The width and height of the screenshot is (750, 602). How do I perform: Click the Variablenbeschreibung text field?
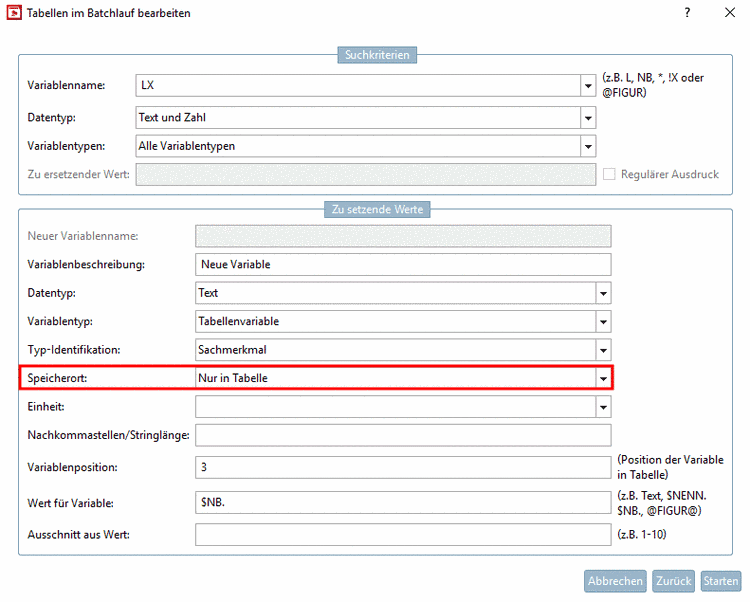point(402,265)
